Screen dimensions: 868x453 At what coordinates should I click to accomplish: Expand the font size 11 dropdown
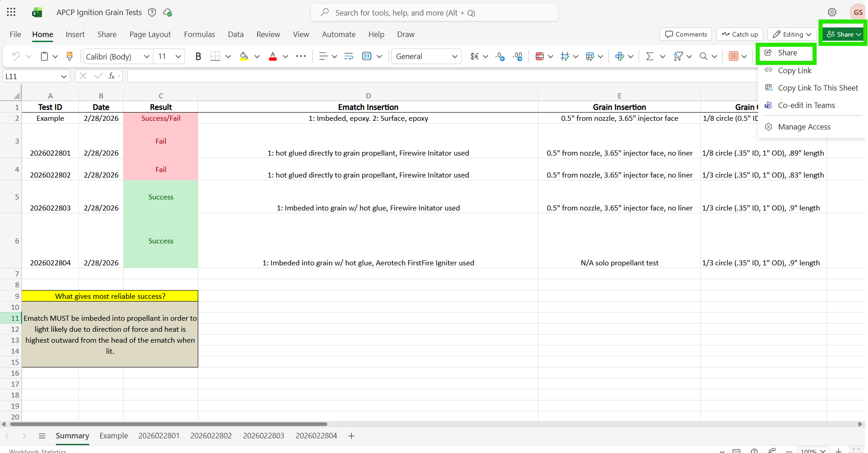pos(178,56)
